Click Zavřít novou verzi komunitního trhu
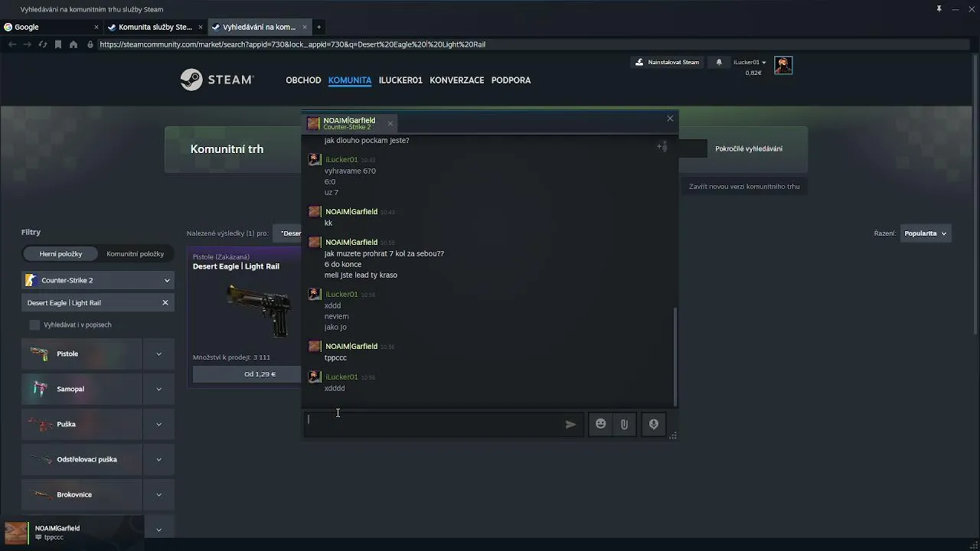 pyautogui.click(x=744, y=186)
